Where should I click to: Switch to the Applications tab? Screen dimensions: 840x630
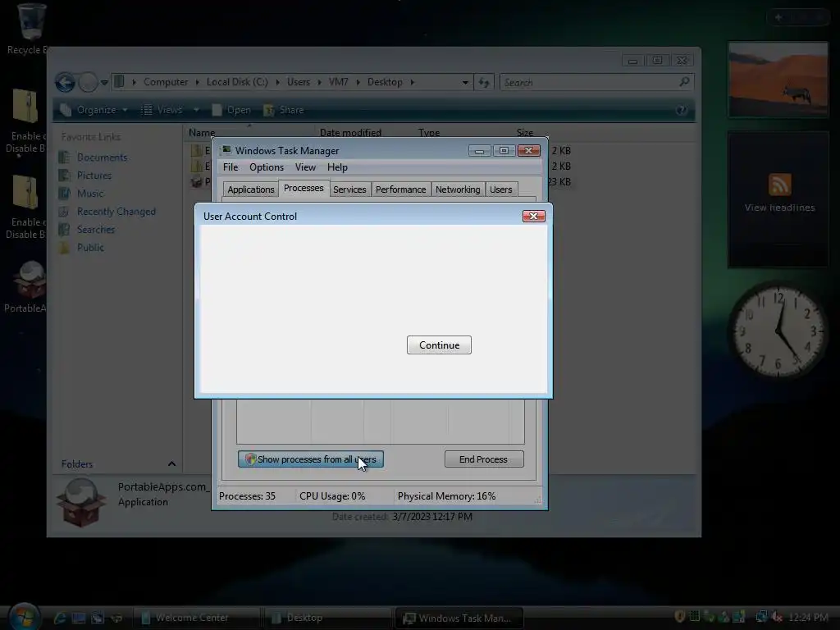coord(251,189)
